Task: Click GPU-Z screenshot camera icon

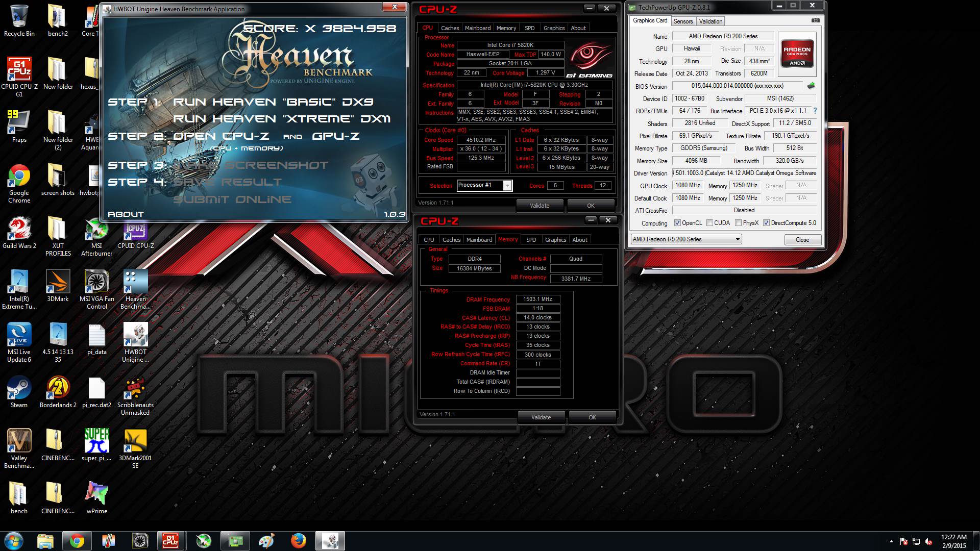Action: tap(815, 21)
